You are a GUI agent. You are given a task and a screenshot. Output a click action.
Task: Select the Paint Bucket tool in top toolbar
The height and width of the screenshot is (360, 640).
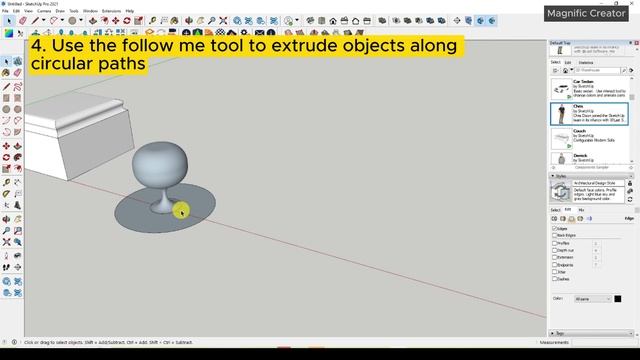pos(175,20)
